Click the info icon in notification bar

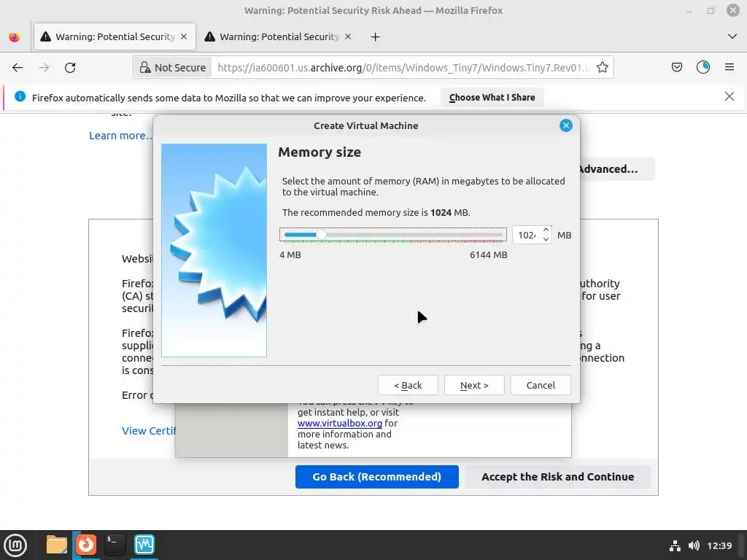coord(20,97)
